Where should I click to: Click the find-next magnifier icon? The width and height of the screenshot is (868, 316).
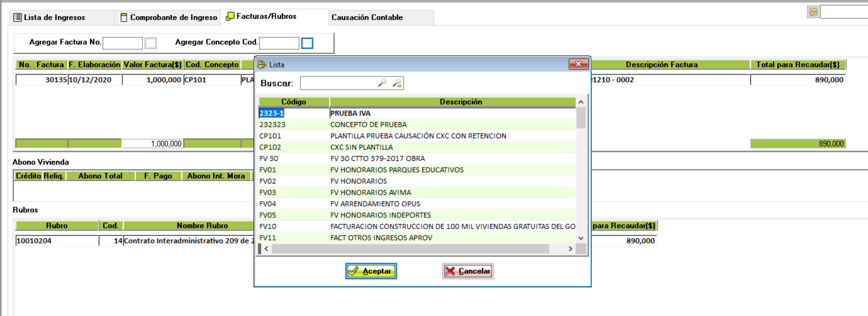click(x=397, y=83)
